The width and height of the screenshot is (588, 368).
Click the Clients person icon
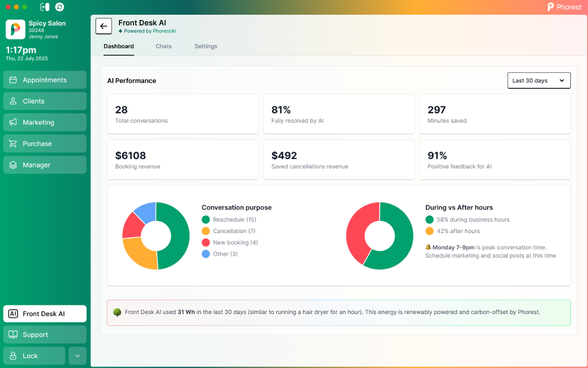pos(13,101)
